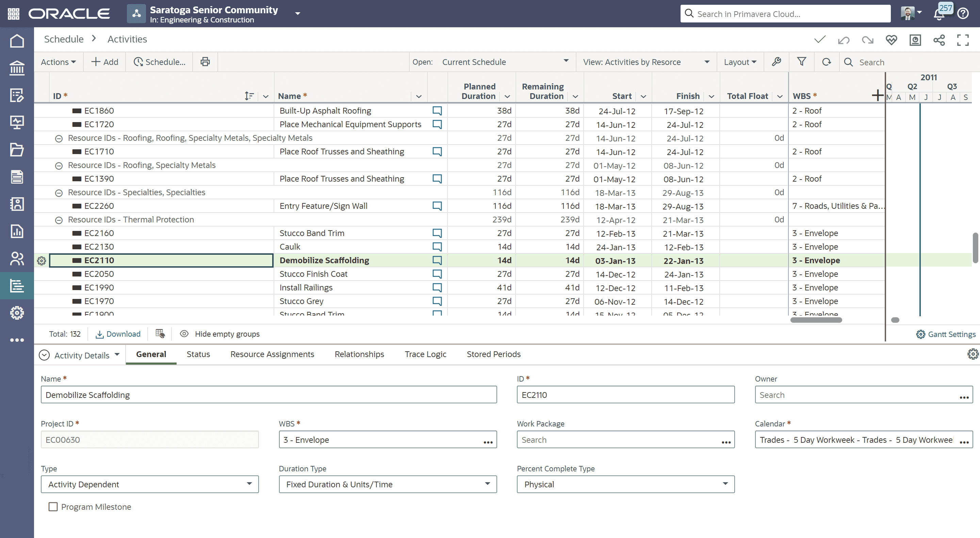Open the Type Activity Dependent dropdown

pyautogui.click(x=149, y=484)
